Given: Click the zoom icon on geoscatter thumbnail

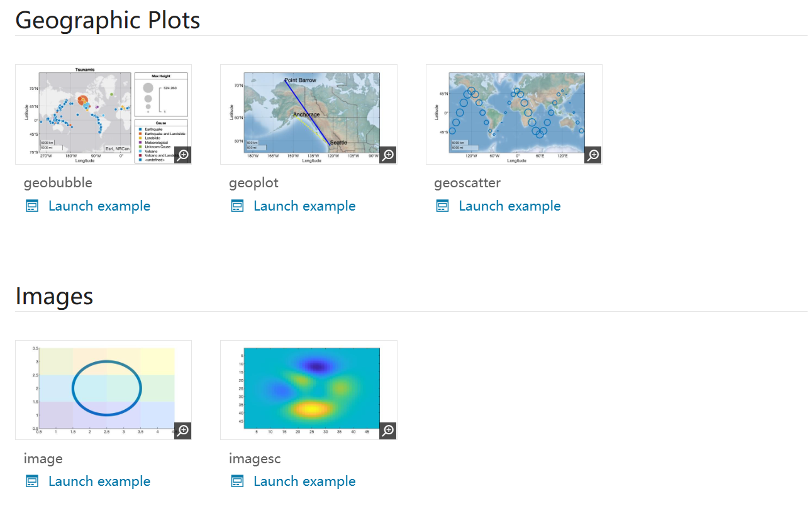Looking at the screenshot, I should tap(593, 155).
